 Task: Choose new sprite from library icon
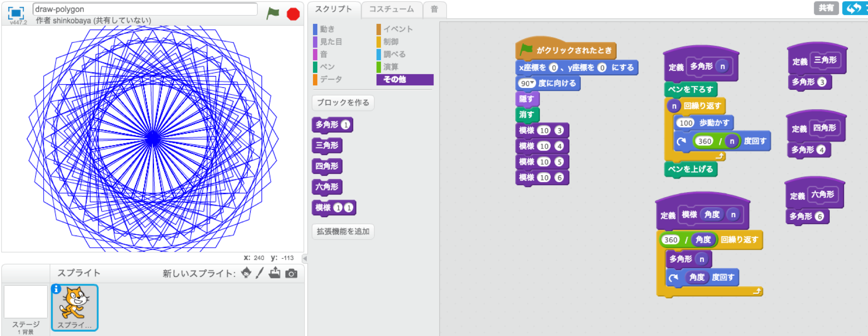click(246, 273)
